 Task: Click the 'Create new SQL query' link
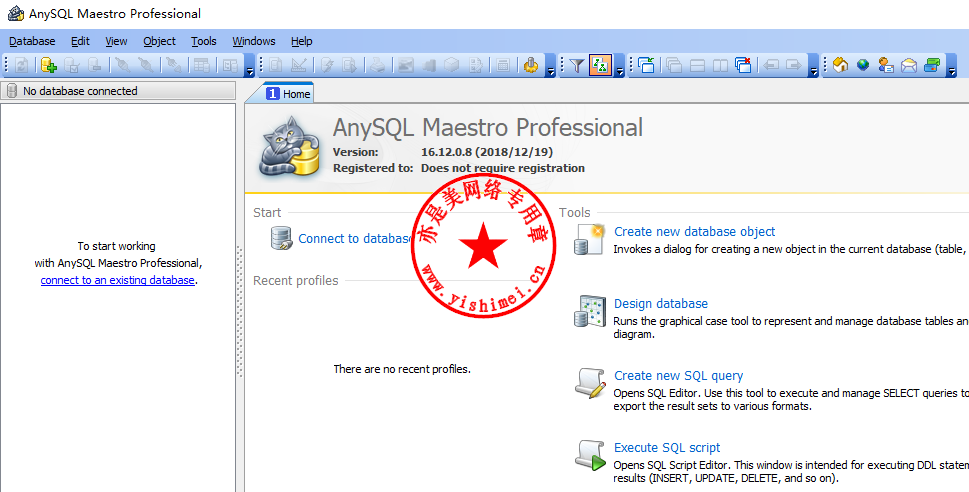(679, 376)
